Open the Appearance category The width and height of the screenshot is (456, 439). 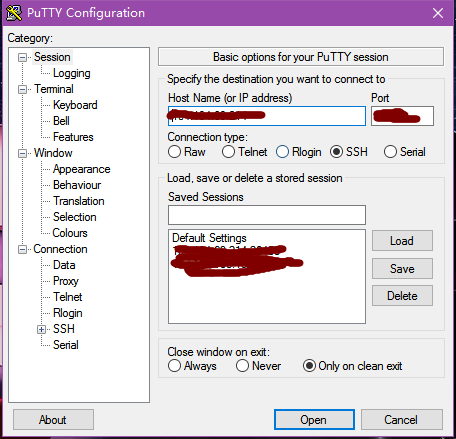point(82,169)
